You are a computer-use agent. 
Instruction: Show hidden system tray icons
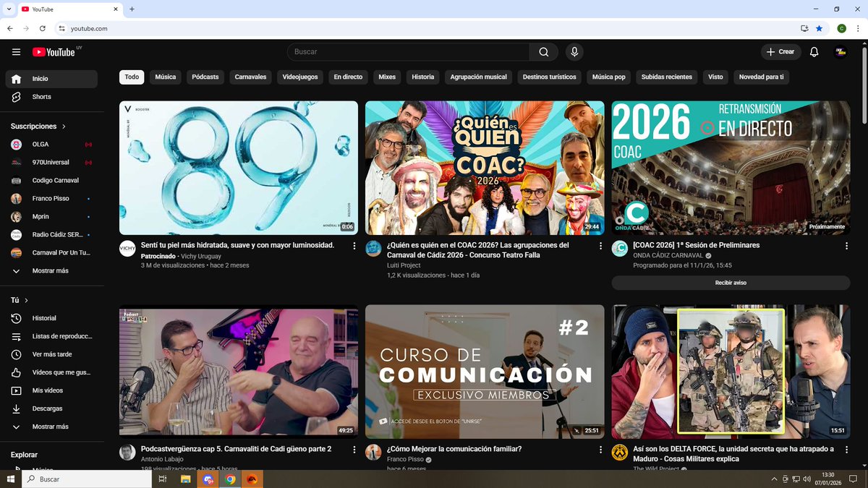(775, 479)
